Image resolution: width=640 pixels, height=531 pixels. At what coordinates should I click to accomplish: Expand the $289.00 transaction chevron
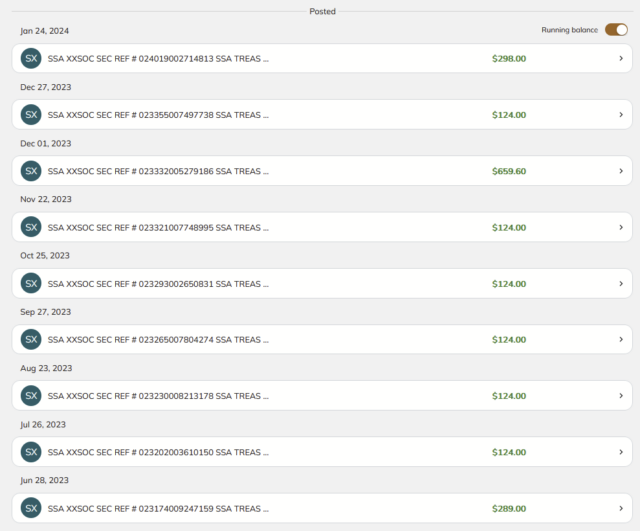coord(621,508)
